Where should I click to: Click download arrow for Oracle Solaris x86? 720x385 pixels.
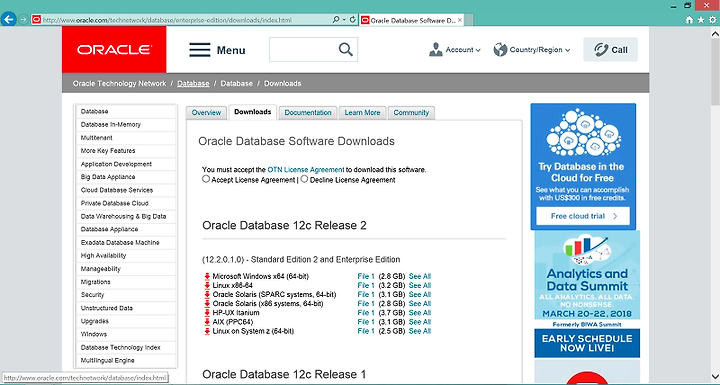[x=207, y=304]
